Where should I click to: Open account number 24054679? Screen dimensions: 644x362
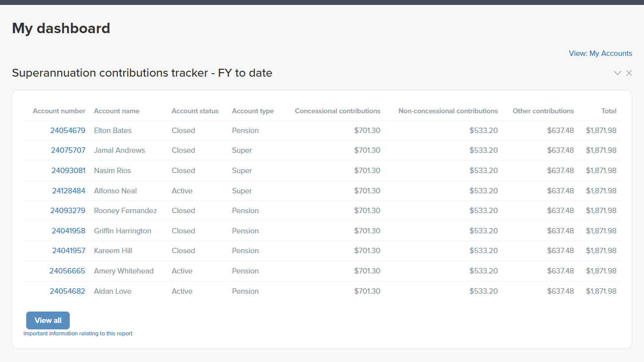tap(68, 131)
